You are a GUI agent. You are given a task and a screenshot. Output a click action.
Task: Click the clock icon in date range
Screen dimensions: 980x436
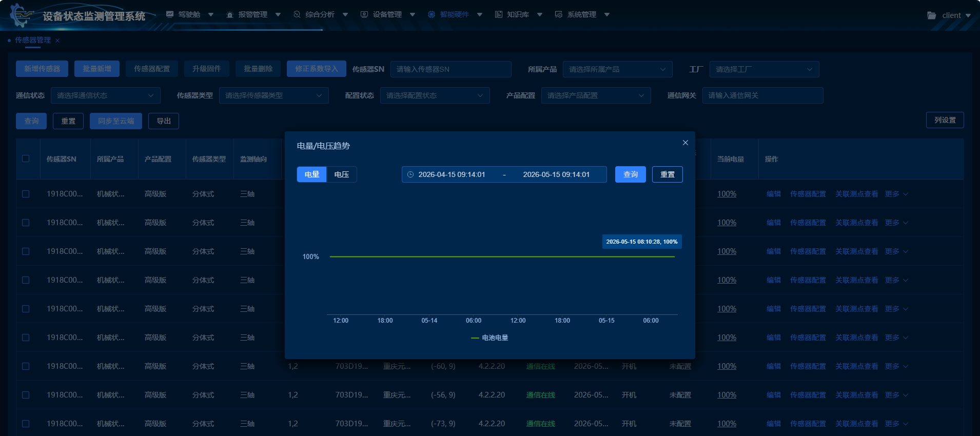[410, 174]
